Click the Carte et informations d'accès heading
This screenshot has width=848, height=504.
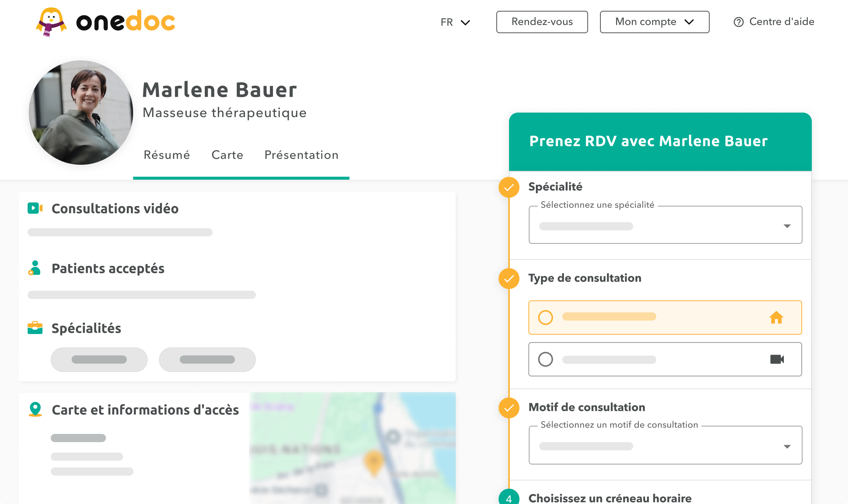(x=145, y=410)
